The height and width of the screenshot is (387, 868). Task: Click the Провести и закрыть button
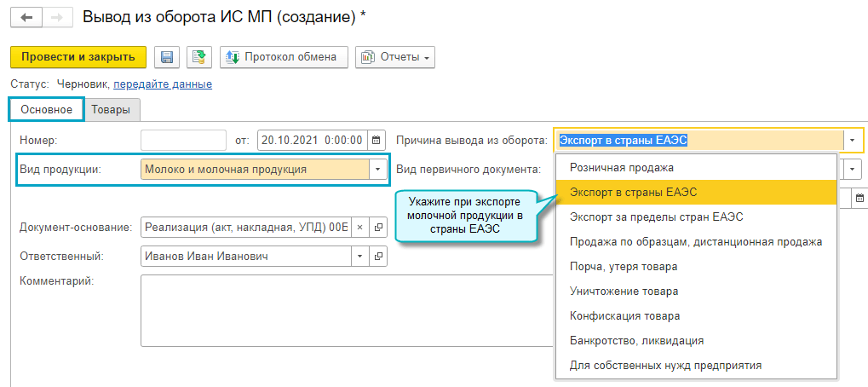coord(78,57)
